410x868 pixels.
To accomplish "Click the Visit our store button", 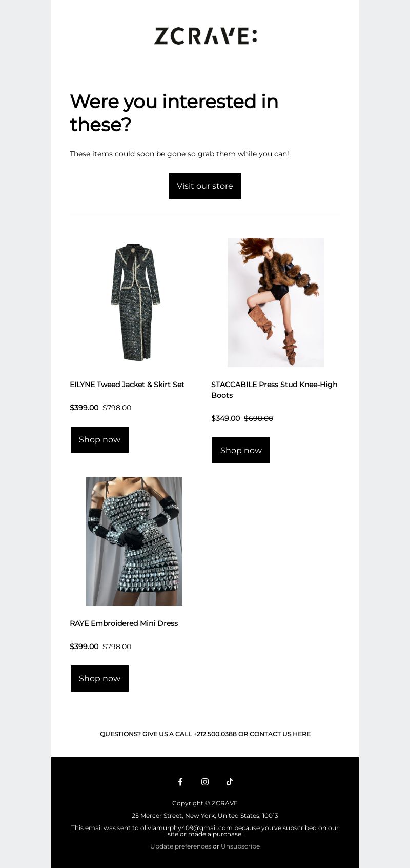I will [x=205, y=186].
